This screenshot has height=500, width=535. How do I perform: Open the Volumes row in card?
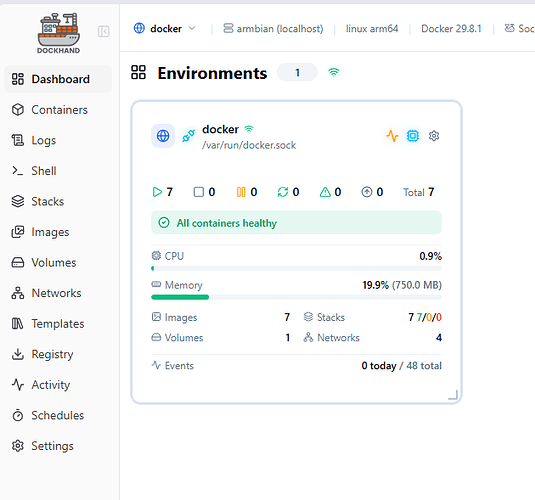pyautogui.click(x=221, y=338)
